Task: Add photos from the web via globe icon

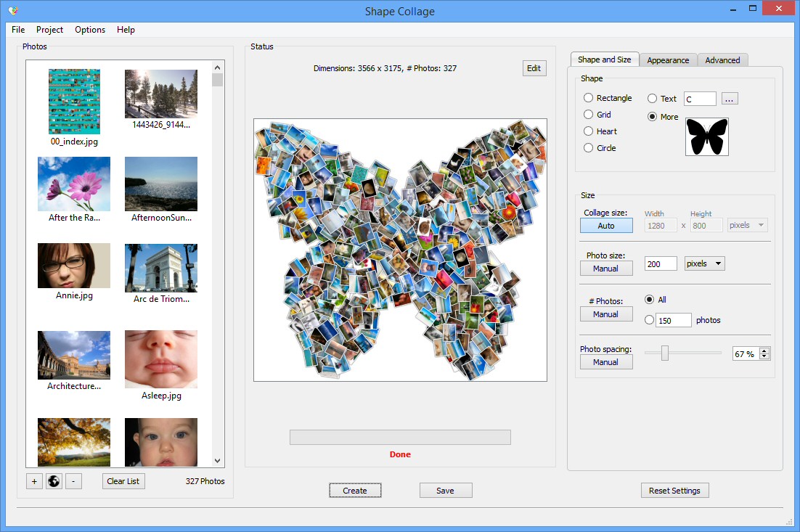Action: [x=54, y=481]
